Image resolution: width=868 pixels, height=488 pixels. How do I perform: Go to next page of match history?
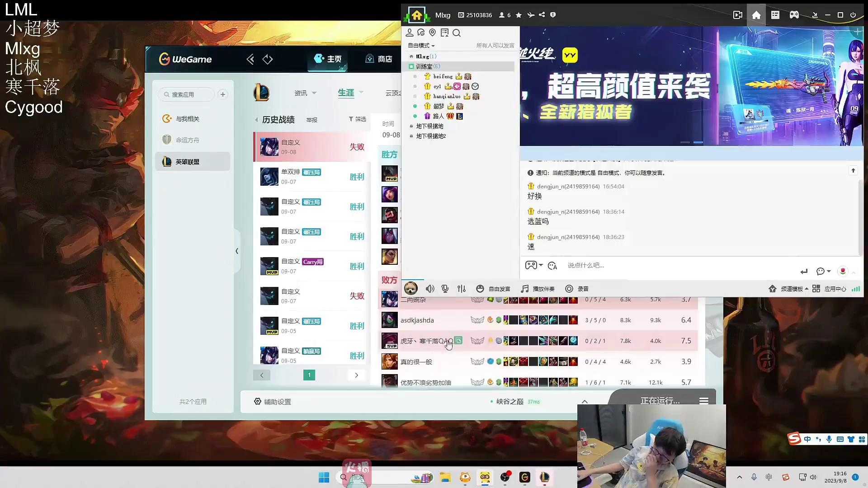coord(356,375)
